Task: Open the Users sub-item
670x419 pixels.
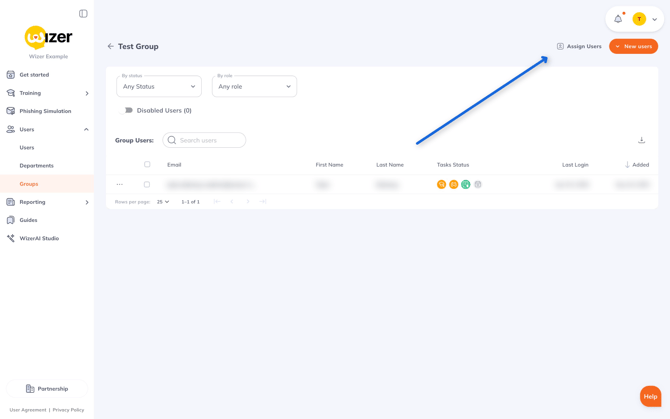Action: [x=27, y=147]
